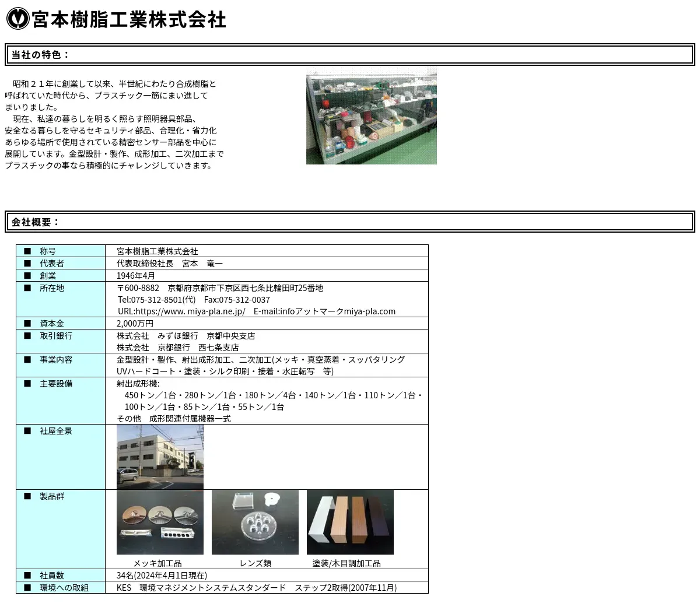The width and height of the screenshot is (700, 610).
Task: Click the メッキ加工品 caption
Action: pos(157,563)
